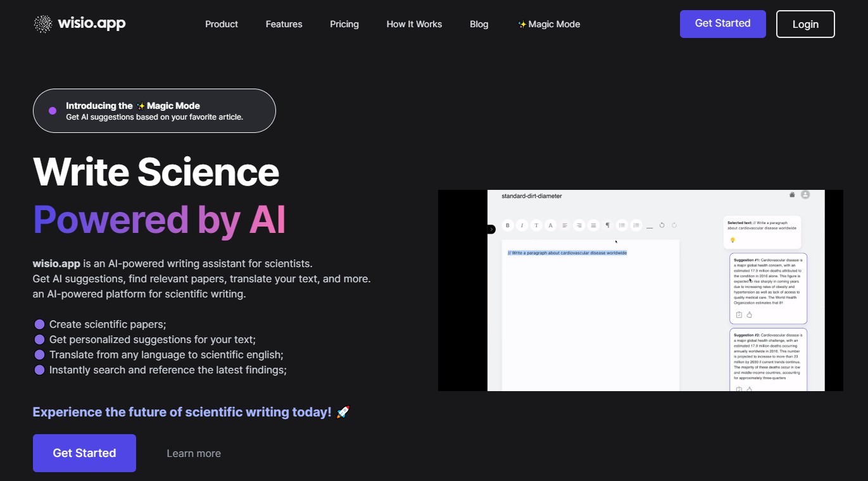Click the numbered list icon in demo
The height and width of the screenshot is (481, 868).
coord(636,225)
